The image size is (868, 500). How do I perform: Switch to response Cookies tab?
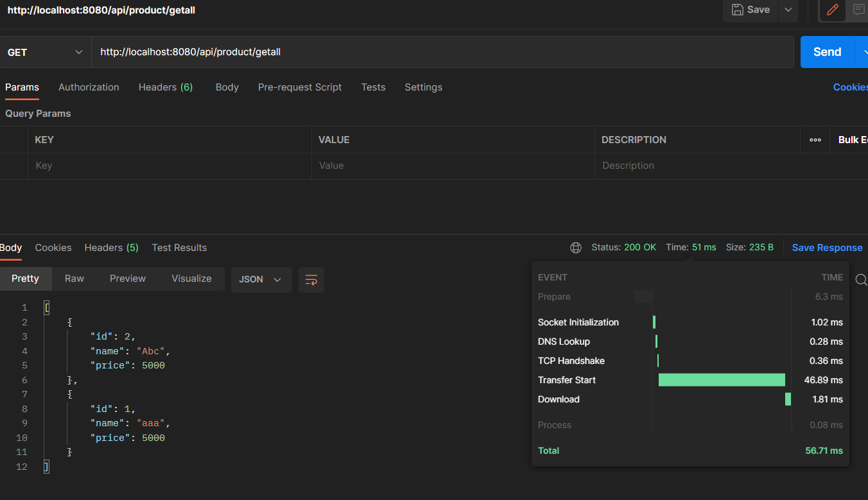click(x=53, y=248)
